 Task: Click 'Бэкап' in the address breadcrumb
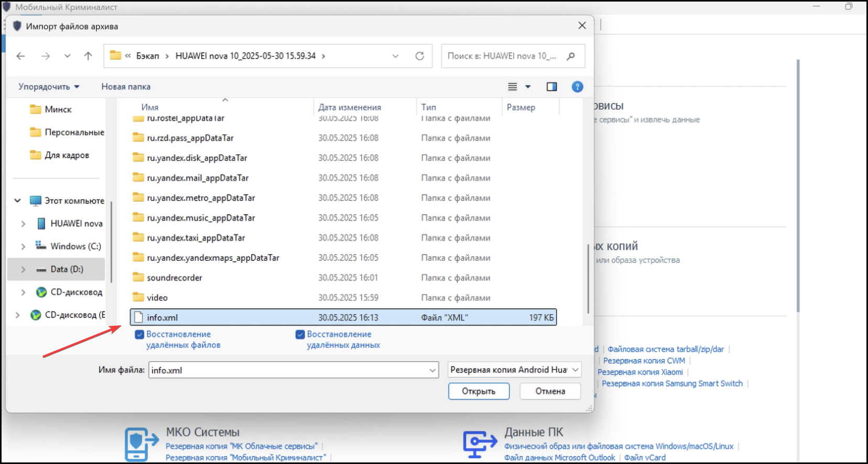coord(148,56)
